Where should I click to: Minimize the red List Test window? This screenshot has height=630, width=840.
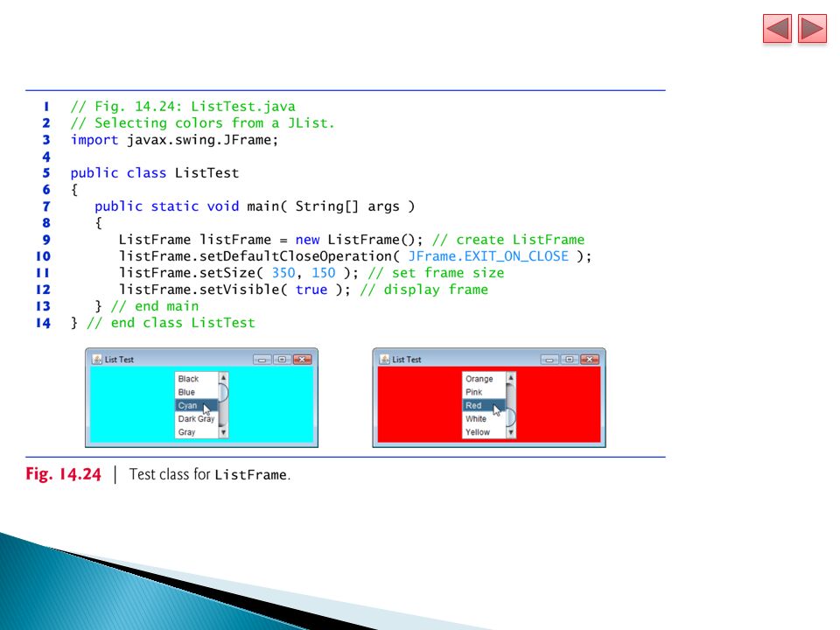tap(549, 360)
